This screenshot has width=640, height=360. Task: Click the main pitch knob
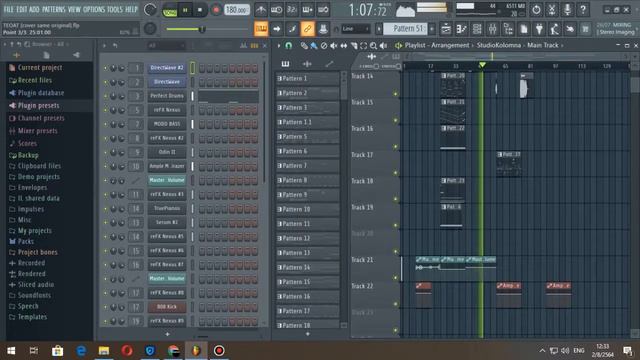point(150,29)
